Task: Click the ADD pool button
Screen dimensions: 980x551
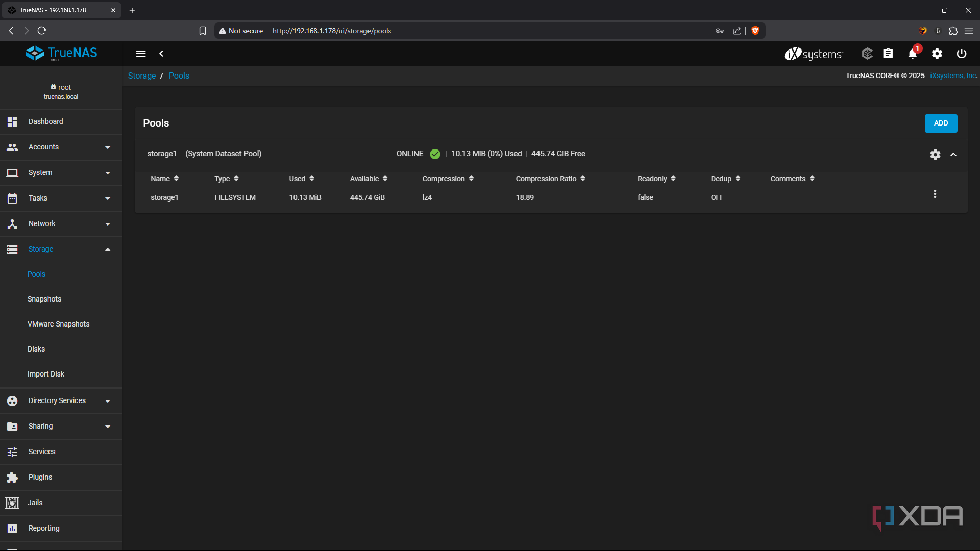Action: tap(941, 123)
